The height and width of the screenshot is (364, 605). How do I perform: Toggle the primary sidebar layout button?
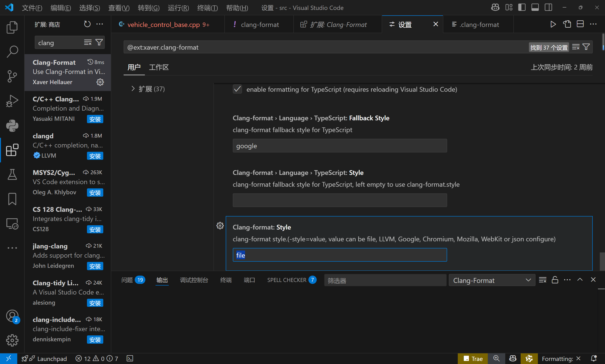point(522,7)
